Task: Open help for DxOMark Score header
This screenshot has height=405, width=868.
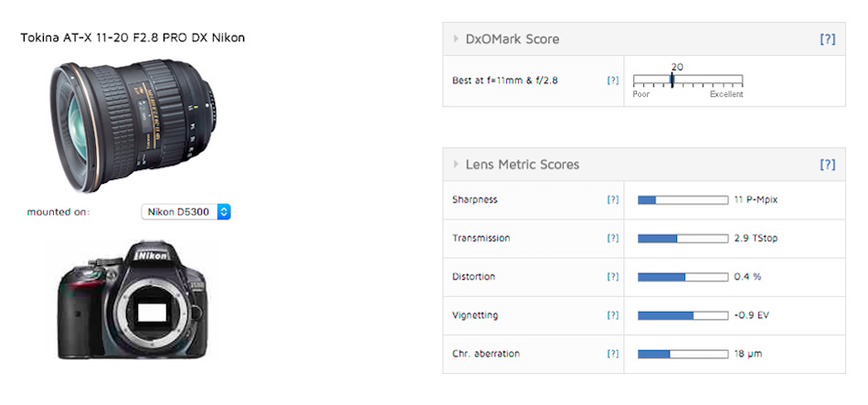Action: tap(827, 39)
